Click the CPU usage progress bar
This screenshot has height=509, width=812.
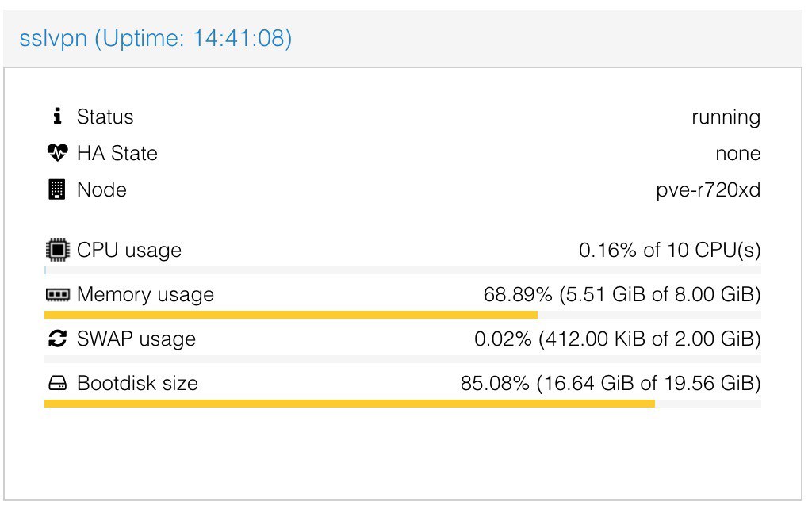point(402,270)
